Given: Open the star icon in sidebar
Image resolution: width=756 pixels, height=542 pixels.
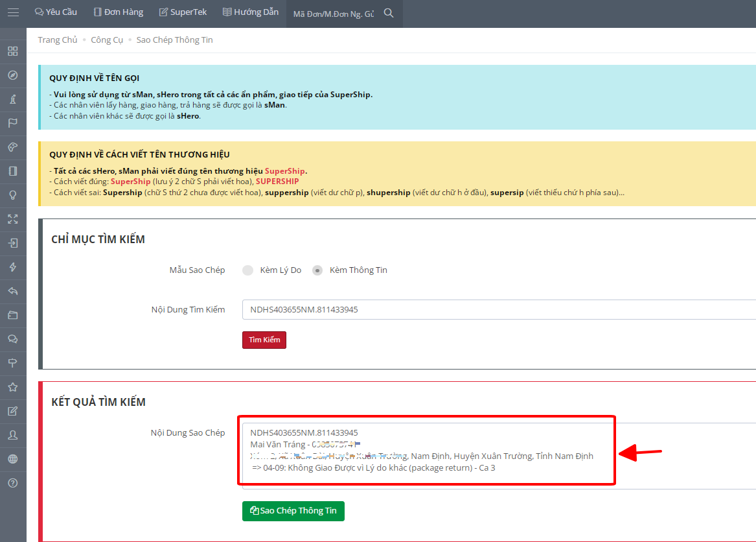Looking at the screenshot, I should [13, 387].
